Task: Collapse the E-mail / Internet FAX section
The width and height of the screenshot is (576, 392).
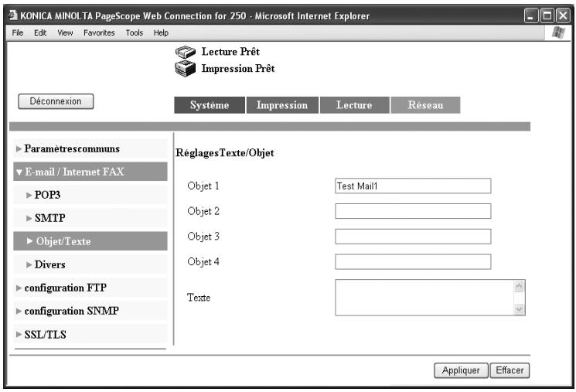Action: 90,172
